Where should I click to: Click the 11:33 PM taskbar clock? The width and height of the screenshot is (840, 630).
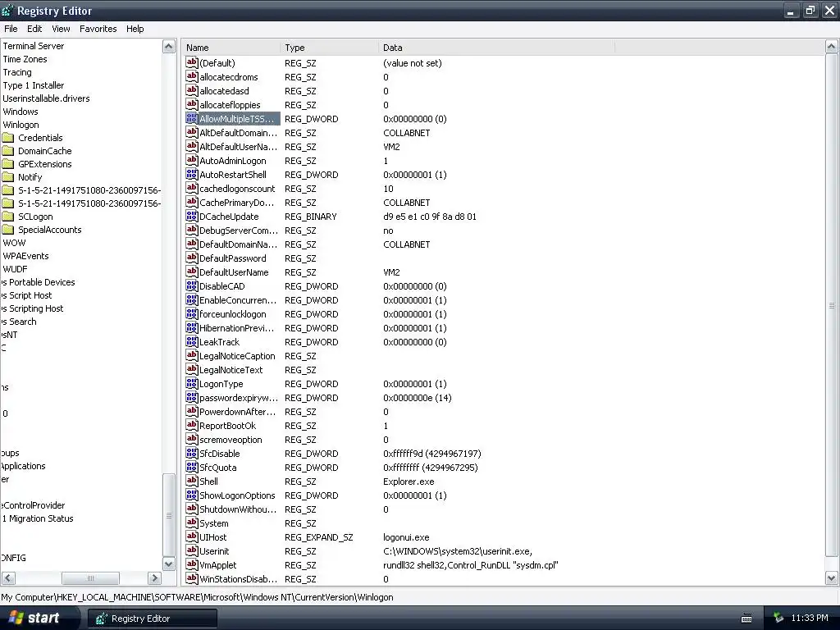click(x=810, y=618)
